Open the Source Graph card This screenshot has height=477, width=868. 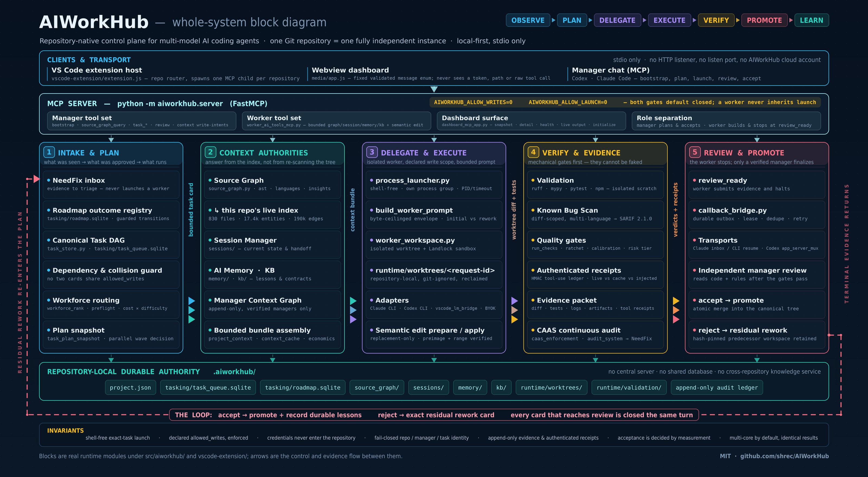[x=273, y=185]
